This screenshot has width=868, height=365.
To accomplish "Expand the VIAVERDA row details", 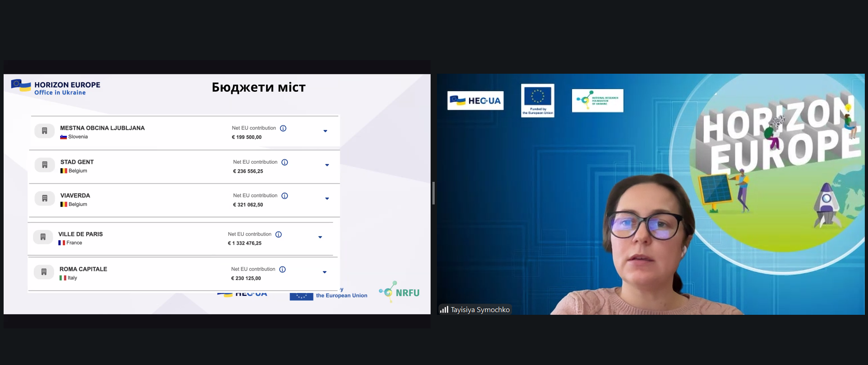I will (327, 199).
